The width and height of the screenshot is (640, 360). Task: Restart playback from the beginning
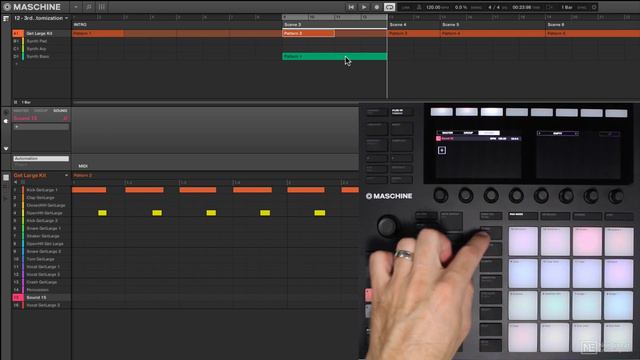[351, 7]
